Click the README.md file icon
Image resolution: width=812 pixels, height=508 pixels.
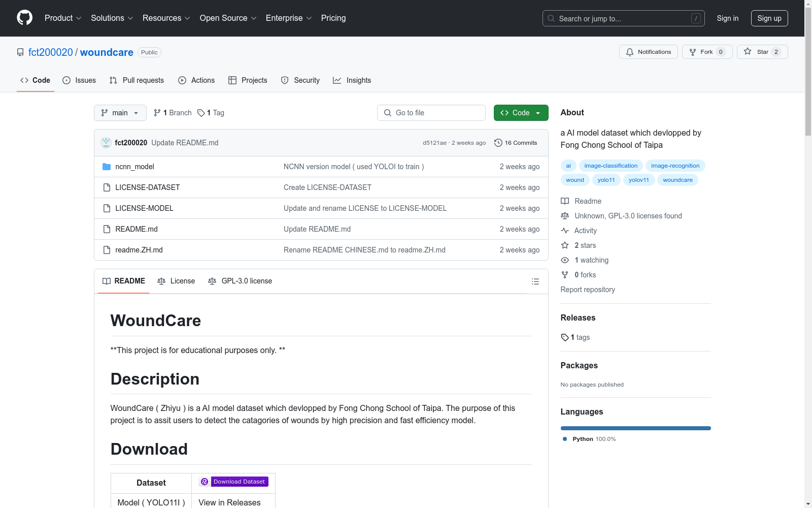click(107, 229)
